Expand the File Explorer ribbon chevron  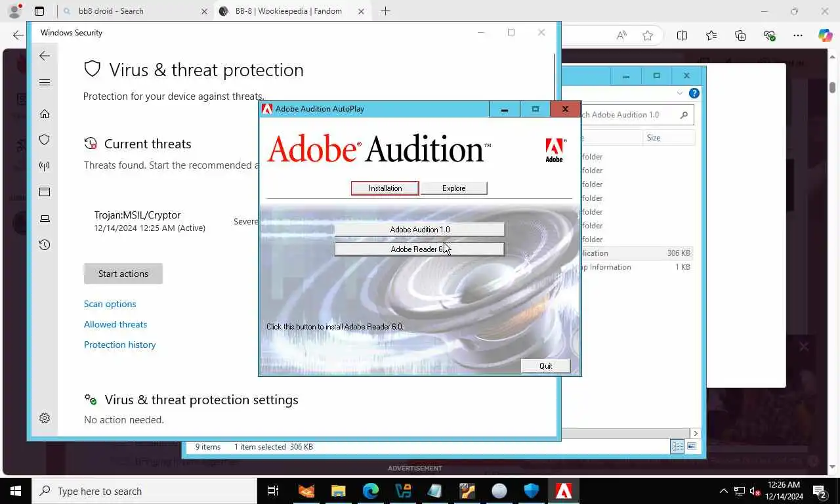coord(679,93)
